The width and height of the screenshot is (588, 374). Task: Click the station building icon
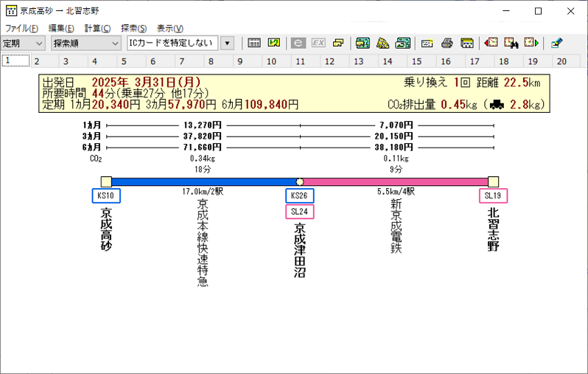(x=467, y=44)
